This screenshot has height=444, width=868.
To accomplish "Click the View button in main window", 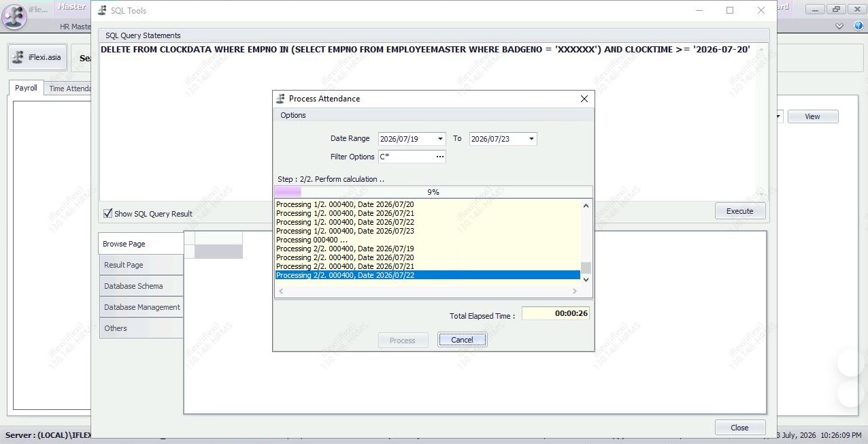I will (x=813, y=116).
